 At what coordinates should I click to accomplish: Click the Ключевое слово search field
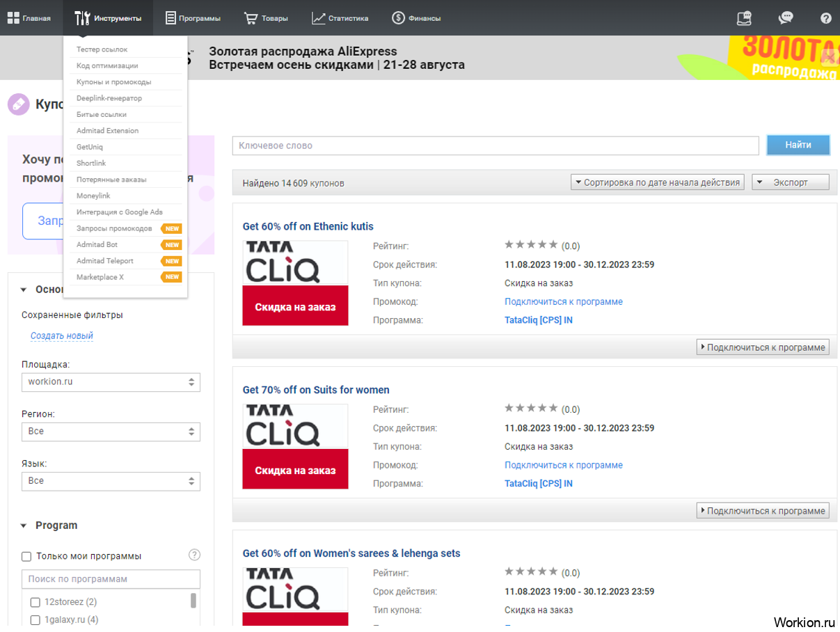click(496, 145)
